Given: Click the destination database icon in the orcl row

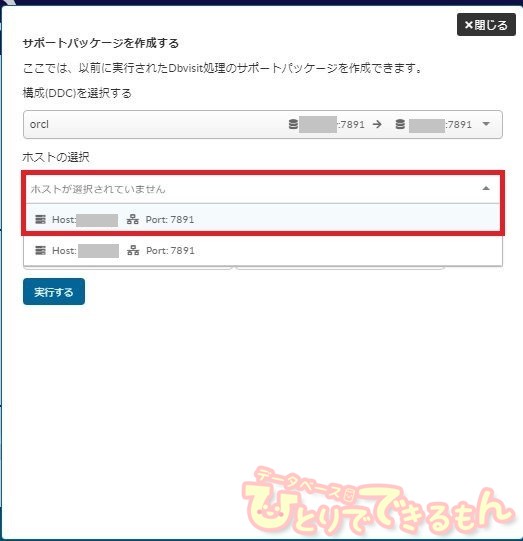Looking at the screenshot, I should [x=400, y=124].
